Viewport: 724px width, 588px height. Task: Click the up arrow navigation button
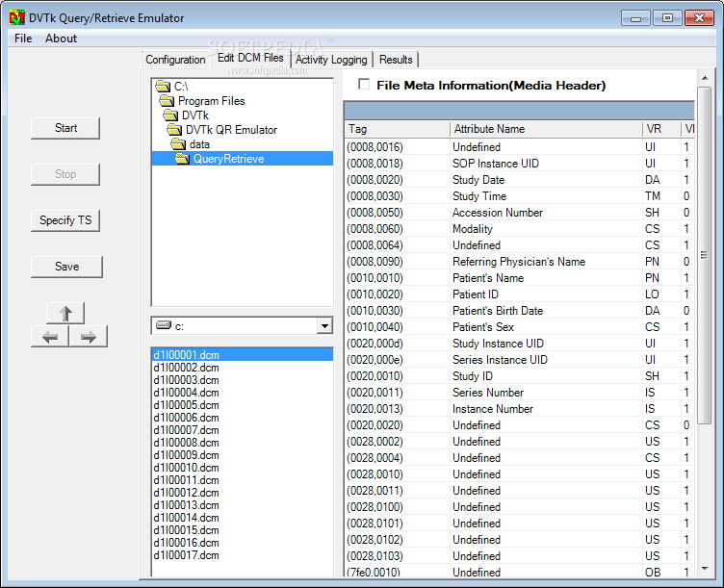(65, 314)
